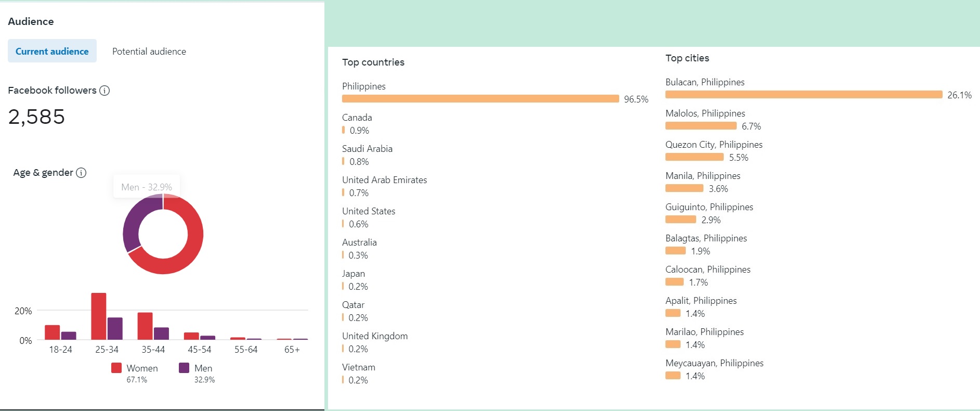
Task: Click the Quezon City 5.5% bar
Action: point(695,157)
